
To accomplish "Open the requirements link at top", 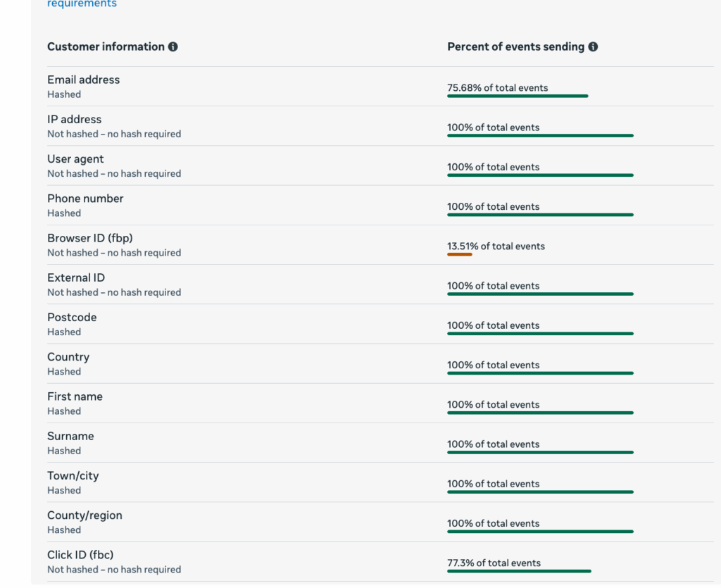I will [x=82, y=4].
